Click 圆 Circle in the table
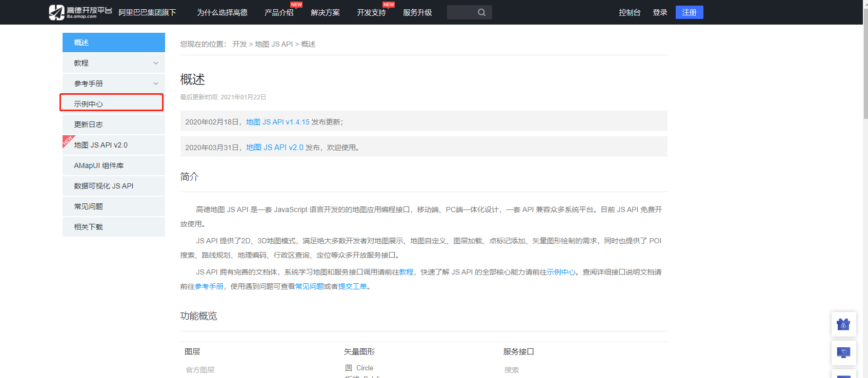The image size is (868, 378). coord(359,368)
